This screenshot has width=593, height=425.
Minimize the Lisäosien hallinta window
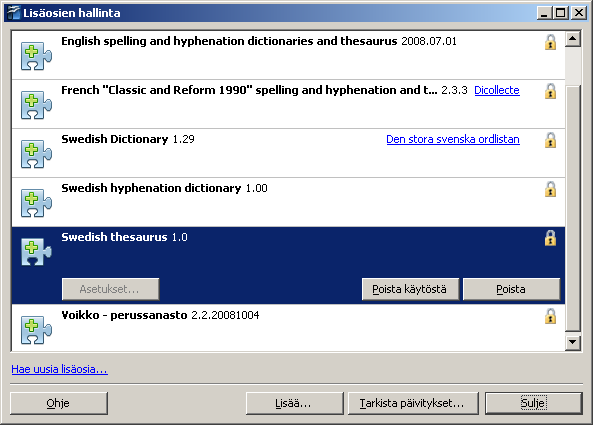point(544,13)
